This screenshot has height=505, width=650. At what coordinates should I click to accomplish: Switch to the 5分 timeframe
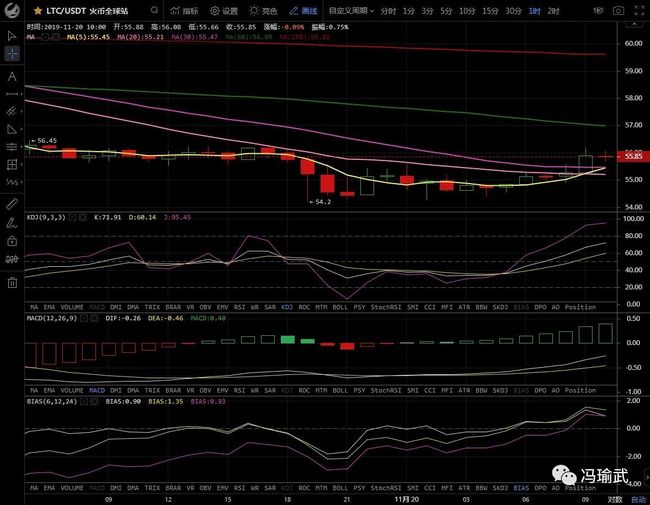(446, 11)
